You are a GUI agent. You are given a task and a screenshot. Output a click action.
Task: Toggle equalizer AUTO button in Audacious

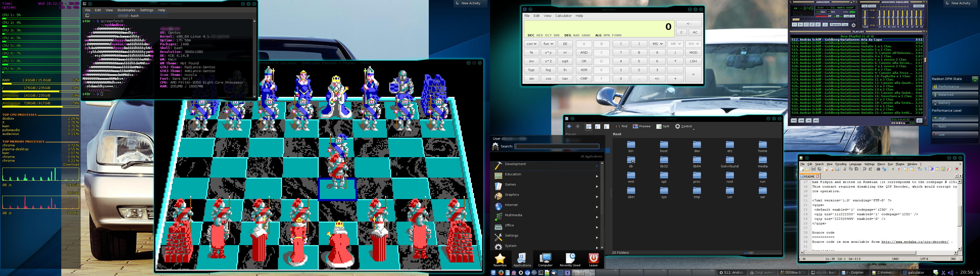tap(872, 6)
